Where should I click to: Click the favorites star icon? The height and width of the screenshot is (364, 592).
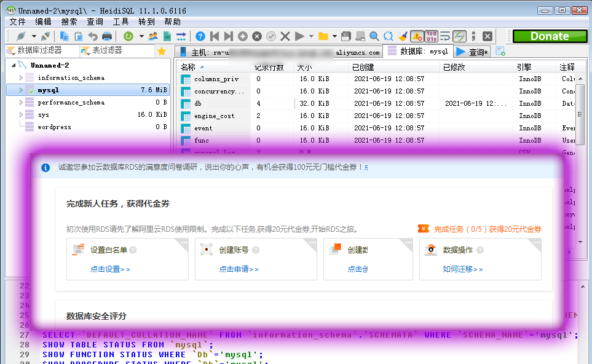pyautogui.click(x=162, y=51)
